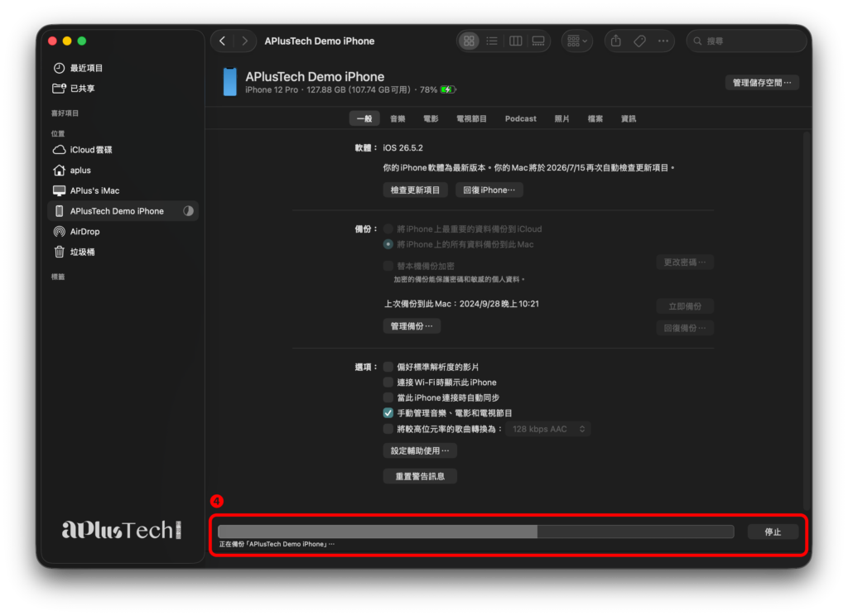Switch to the 電視節目 tab

tap(471, 118)
